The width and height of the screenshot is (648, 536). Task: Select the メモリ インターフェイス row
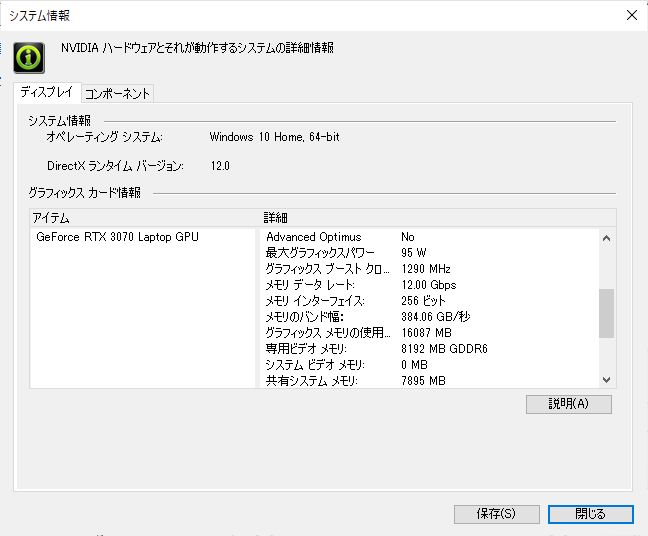tap(430, 301)
